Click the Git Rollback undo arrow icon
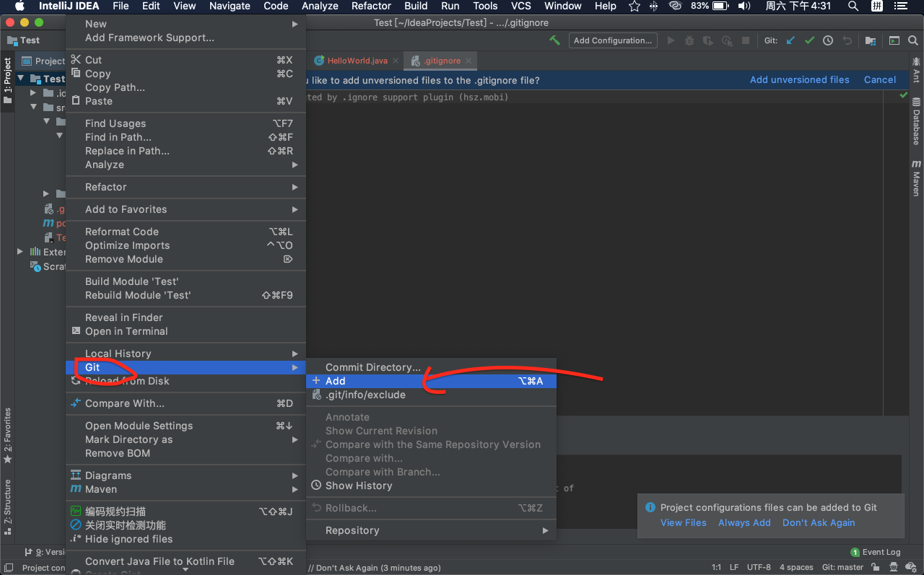924x575 pixels. point(847,40)
